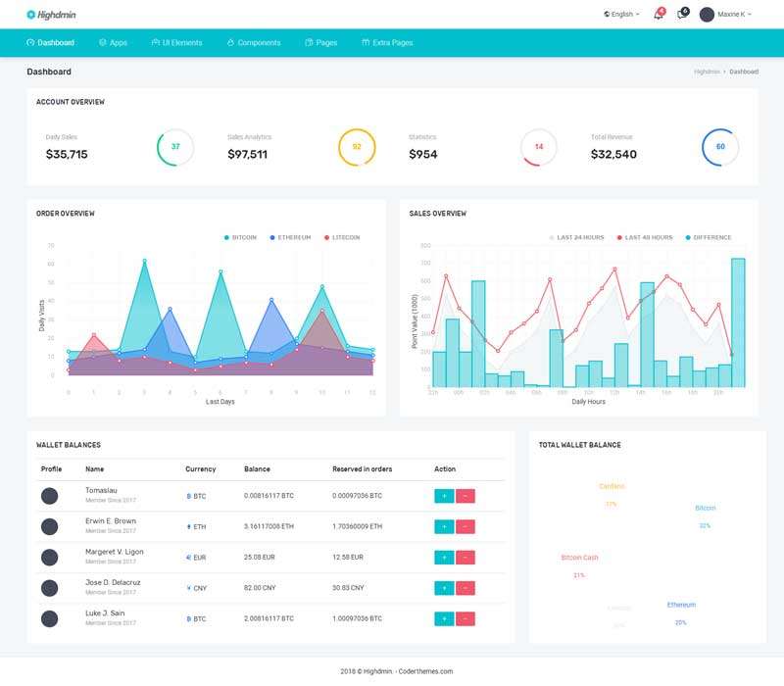Click the plus button for Jose D. Delacruz
784x686 pixels.
click(443, 588)
